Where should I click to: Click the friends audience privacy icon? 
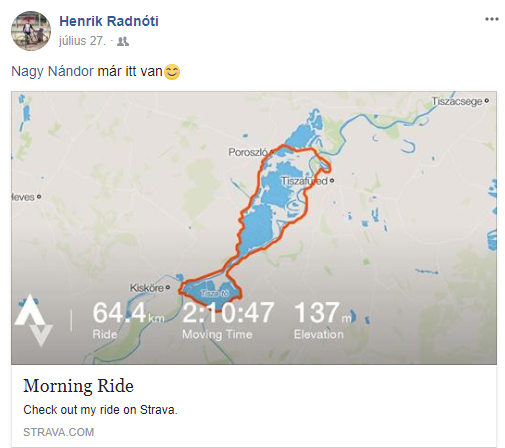click(x=123, y=41)
